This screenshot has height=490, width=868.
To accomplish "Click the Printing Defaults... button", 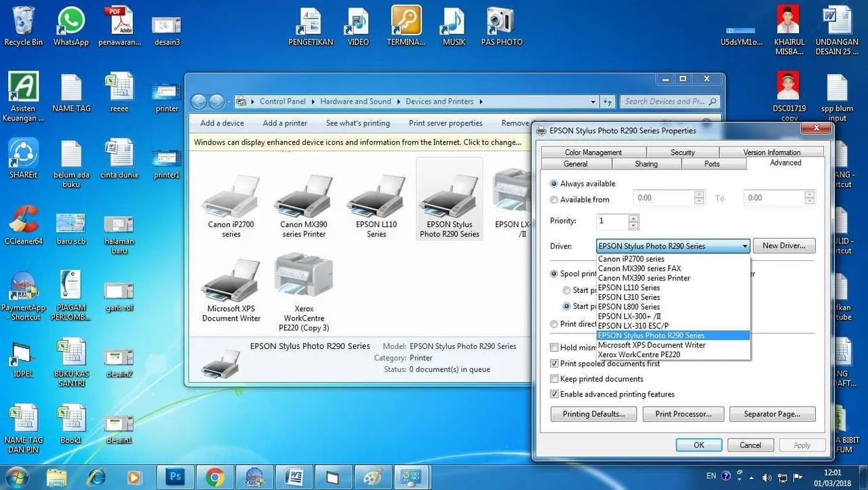I will tap(593, 414).
